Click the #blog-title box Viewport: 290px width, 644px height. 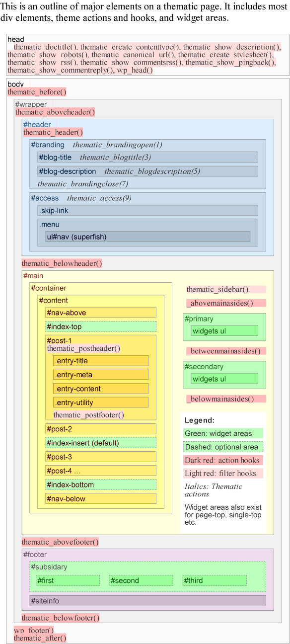pyautogui.click(x=147, y=157)
